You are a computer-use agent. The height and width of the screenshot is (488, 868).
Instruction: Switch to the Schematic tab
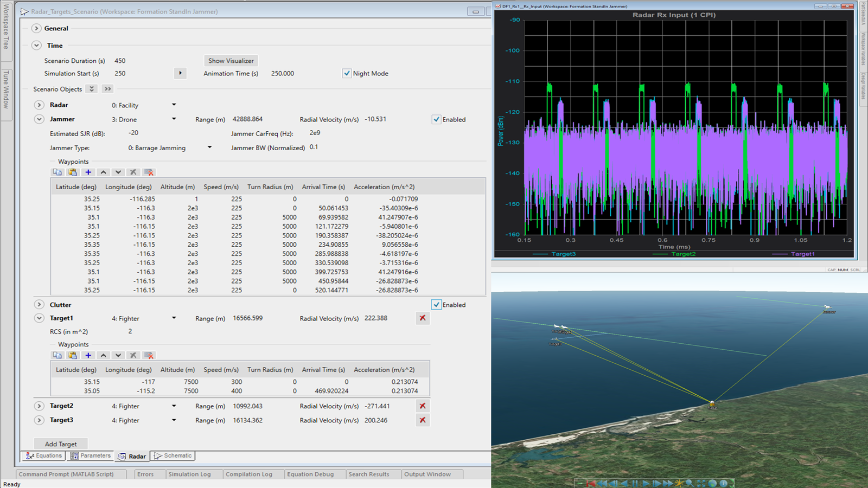tap(173, 456)
